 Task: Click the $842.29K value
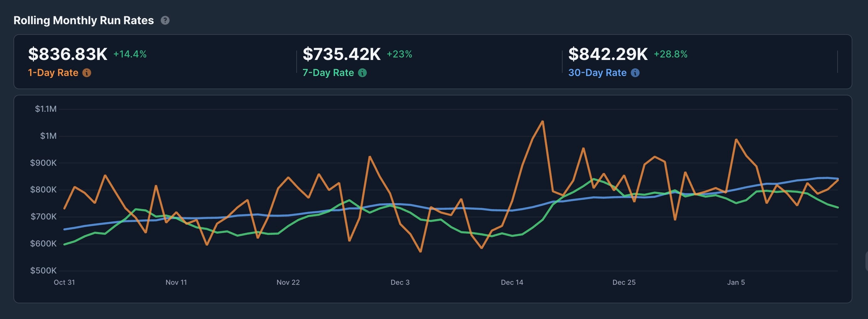608,54
